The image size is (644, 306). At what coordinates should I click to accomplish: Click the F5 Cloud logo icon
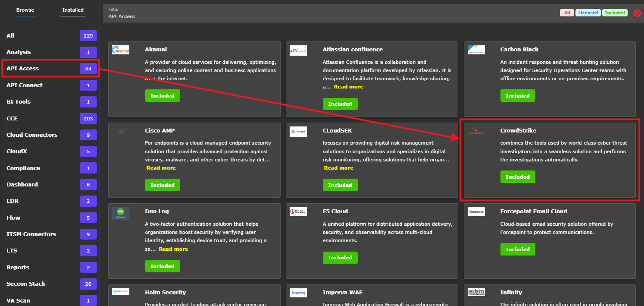tap(298, 212)
